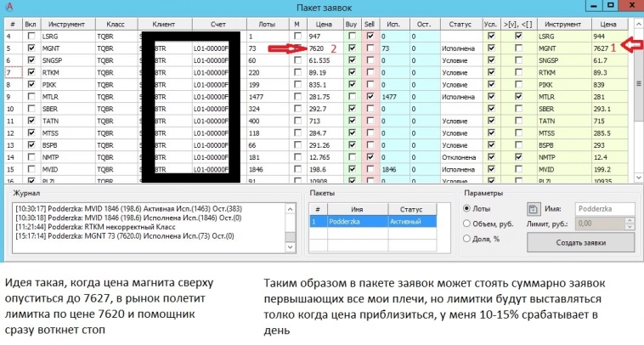Increase Лимит value with up stepper arrow
Viewport: 644px width, 345px height.
point(630,221)
